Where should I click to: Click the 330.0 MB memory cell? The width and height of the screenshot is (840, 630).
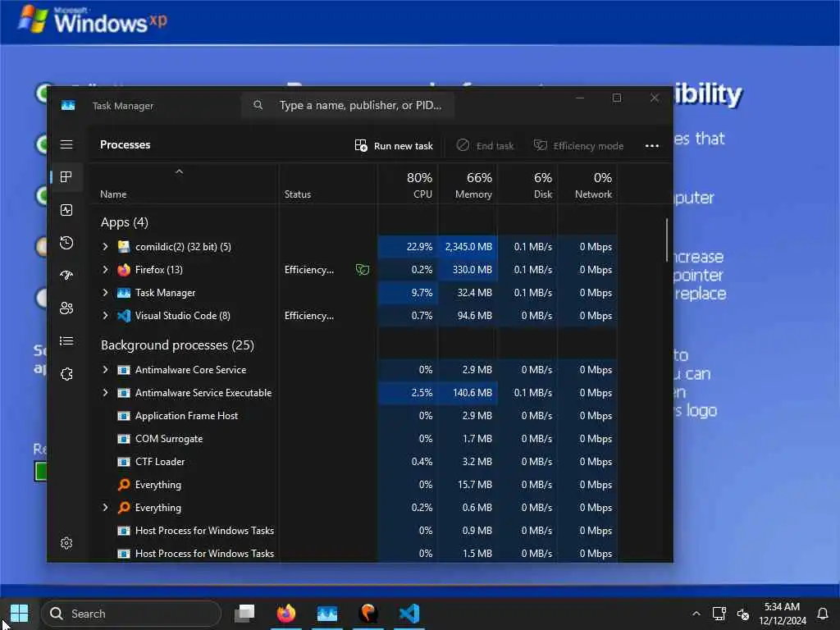468,269
